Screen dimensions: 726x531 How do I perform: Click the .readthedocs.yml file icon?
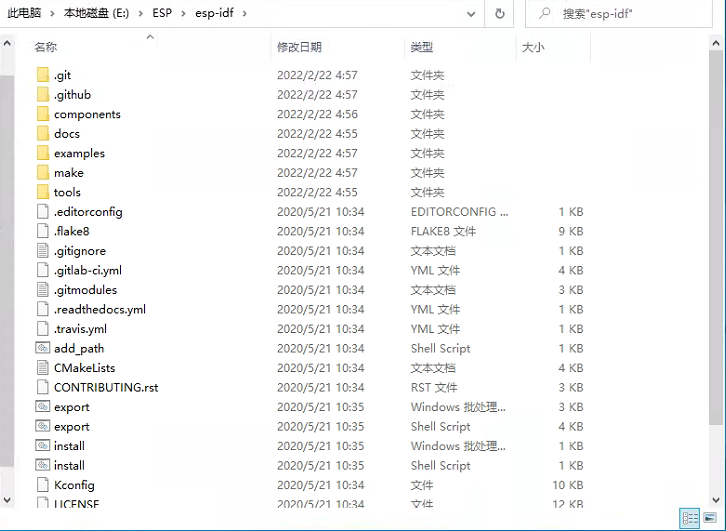click(x=43, y=308)
